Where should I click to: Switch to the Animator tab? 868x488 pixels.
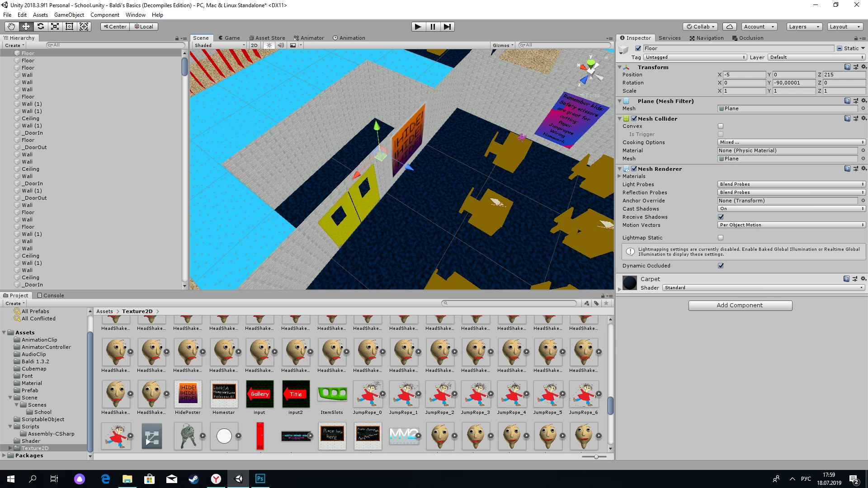click(x=309, y=38)
